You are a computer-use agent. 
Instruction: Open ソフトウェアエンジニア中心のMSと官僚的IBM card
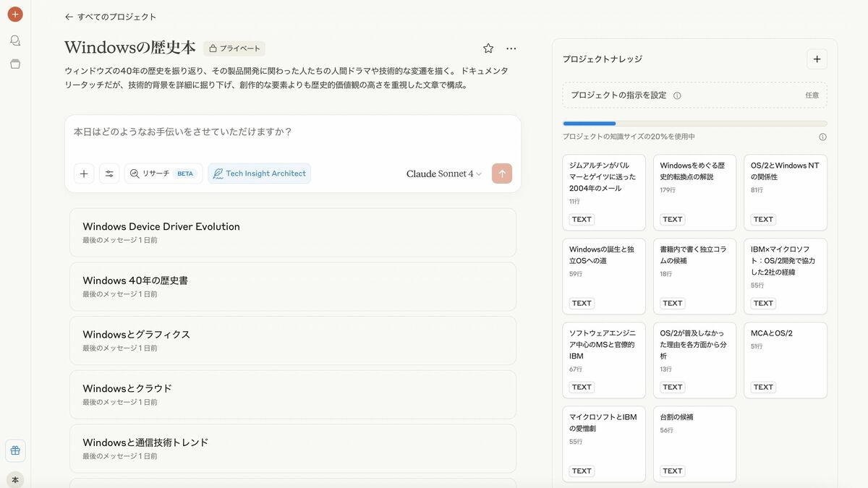click(604, 360)
